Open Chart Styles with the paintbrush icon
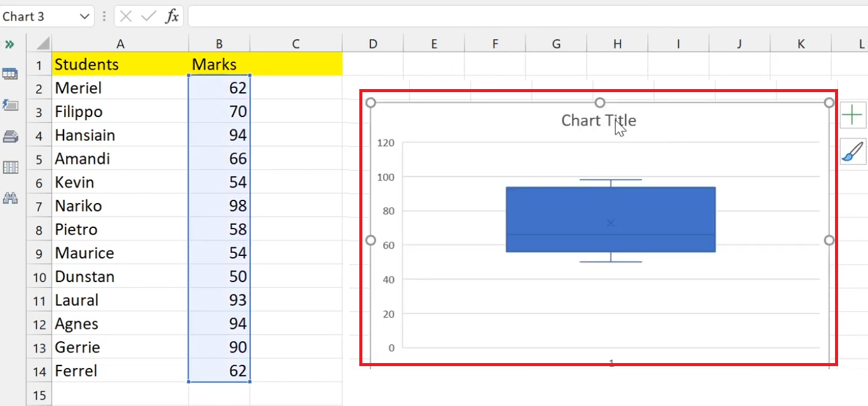Screen dimensions: 868x406 pos(853,152)
